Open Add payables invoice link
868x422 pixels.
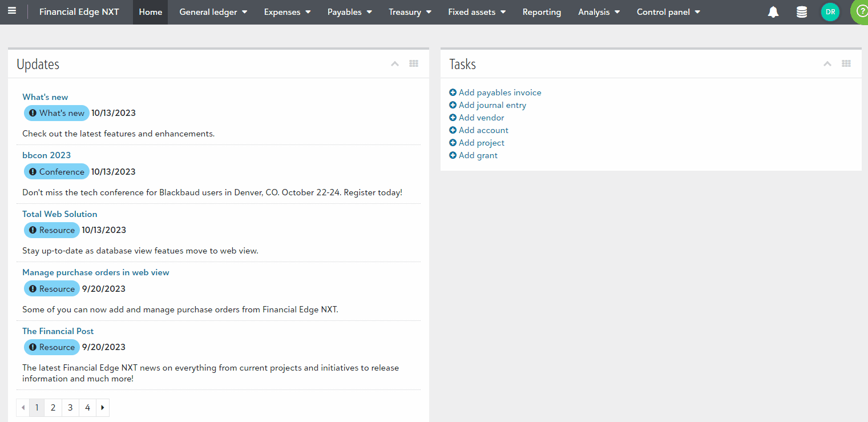tap(500, 93)
